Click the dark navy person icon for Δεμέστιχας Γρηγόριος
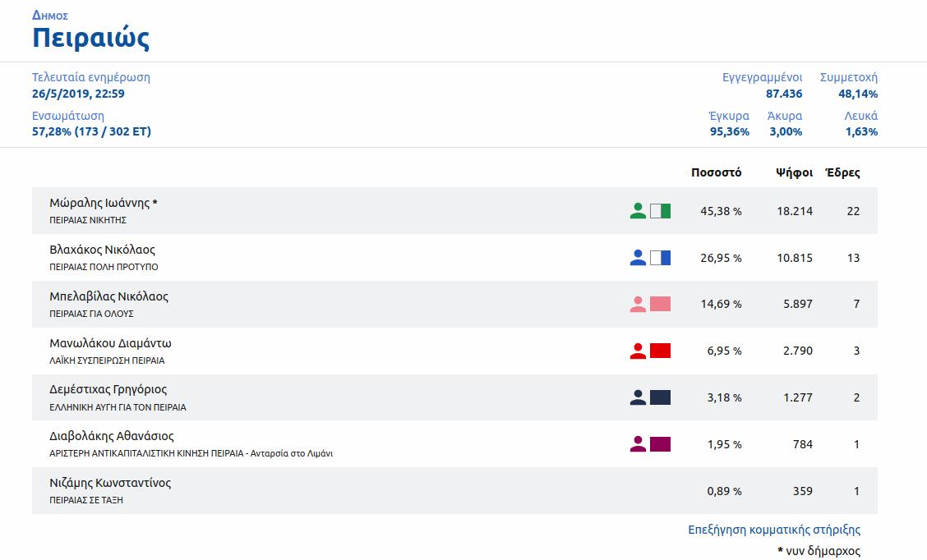927x560 pixels. click(638, 397)
